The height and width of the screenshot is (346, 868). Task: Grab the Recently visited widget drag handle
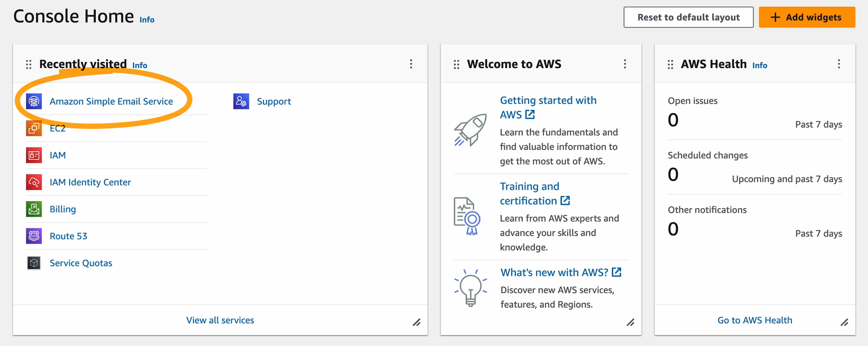tap(29, 64)
